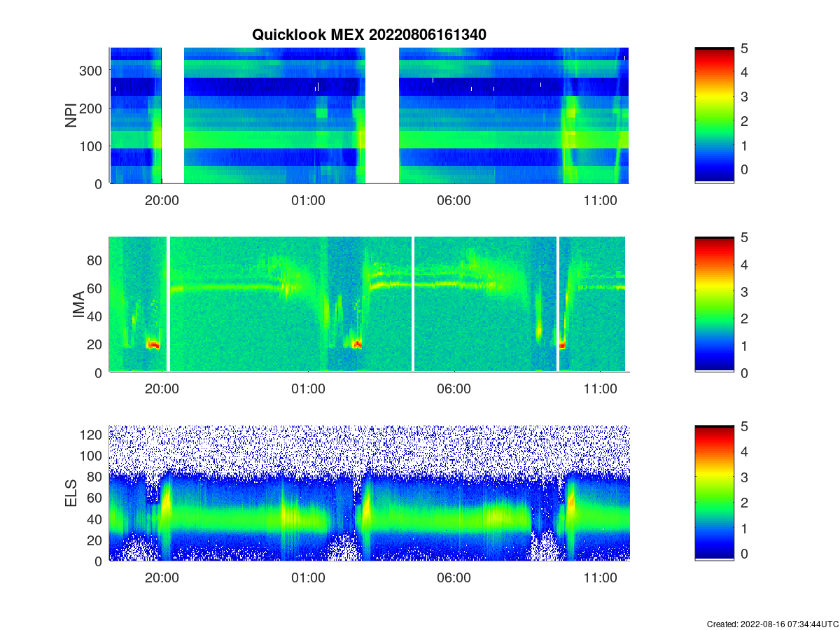Click the 20 tick on IMA axis
The image size is (840, 630).
tap(96, 344)
